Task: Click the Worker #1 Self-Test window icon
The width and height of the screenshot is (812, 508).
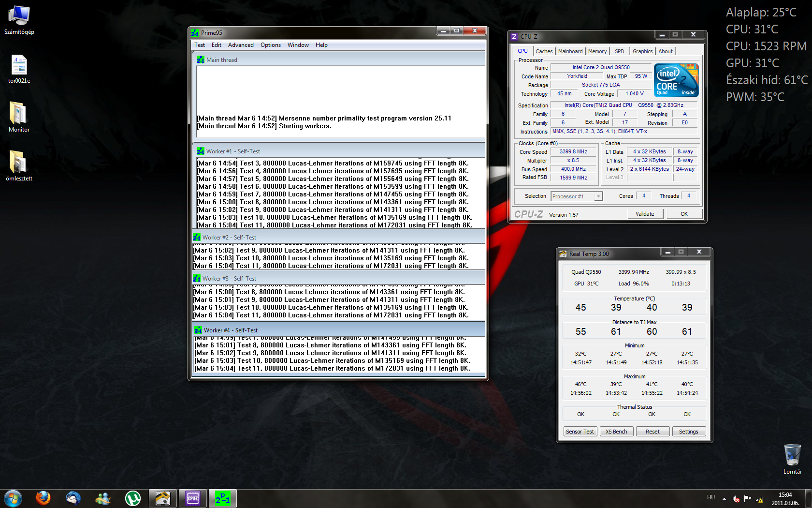Action: 201,151
